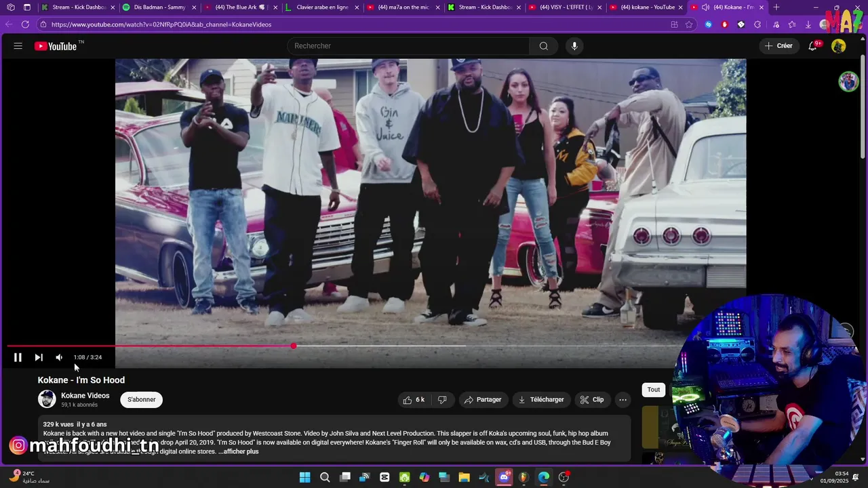Switch to The Blue Ark browser tab
This screenshot has width=868, height=488.
pyautogui.click(x=241, y=7)
